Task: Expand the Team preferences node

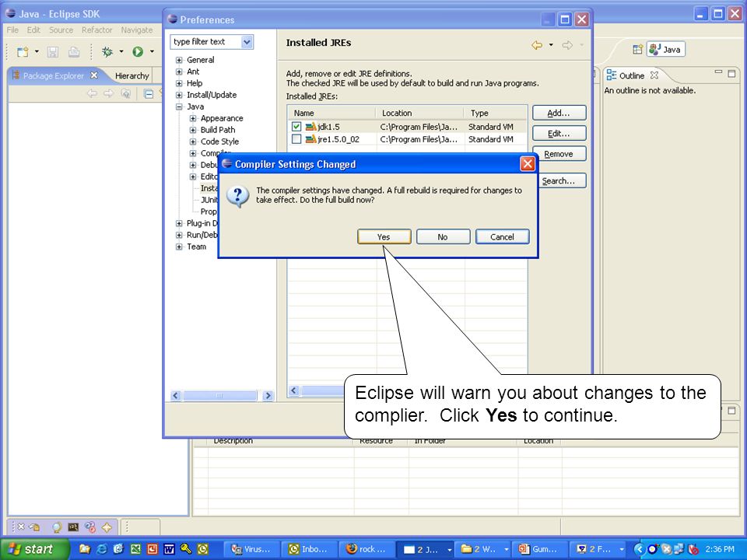Action: point(179,247)
